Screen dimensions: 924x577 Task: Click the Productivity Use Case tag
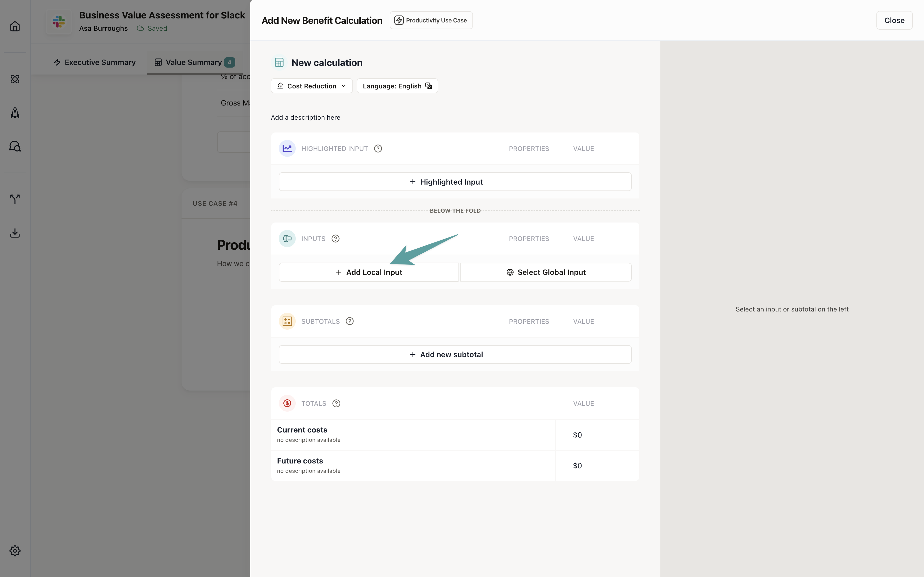point(431,20)
